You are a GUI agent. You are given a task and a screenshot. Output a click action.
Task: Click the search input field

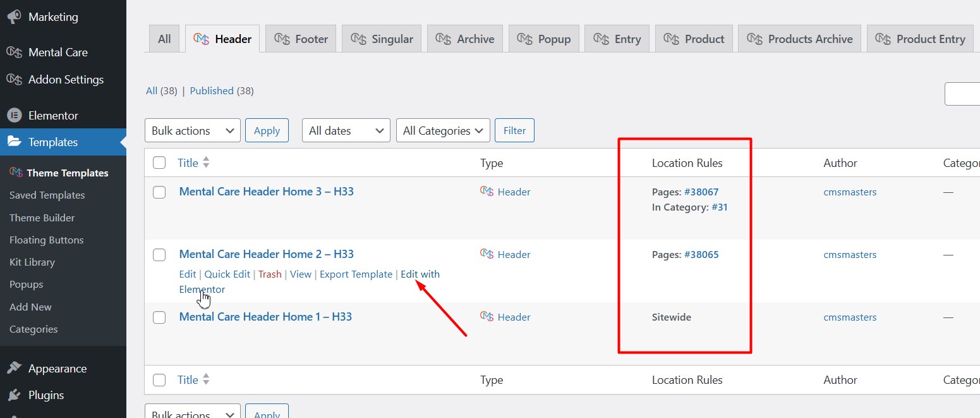(962, 94)
